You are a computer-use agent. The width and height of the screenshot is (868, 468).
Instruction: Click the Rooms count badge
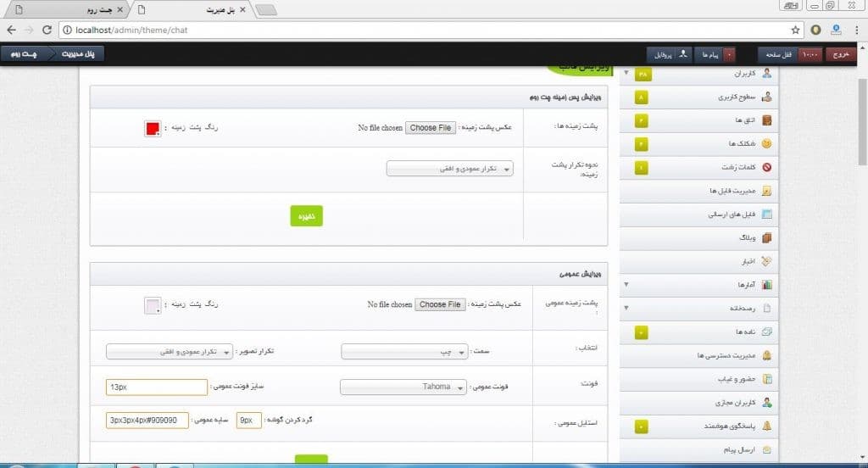pos(641,120)
